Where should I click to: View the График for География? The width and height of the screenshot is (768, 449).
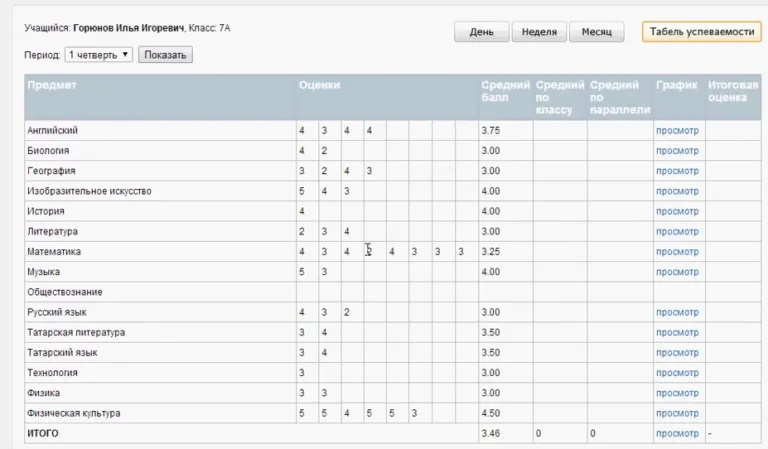point(677,171)
